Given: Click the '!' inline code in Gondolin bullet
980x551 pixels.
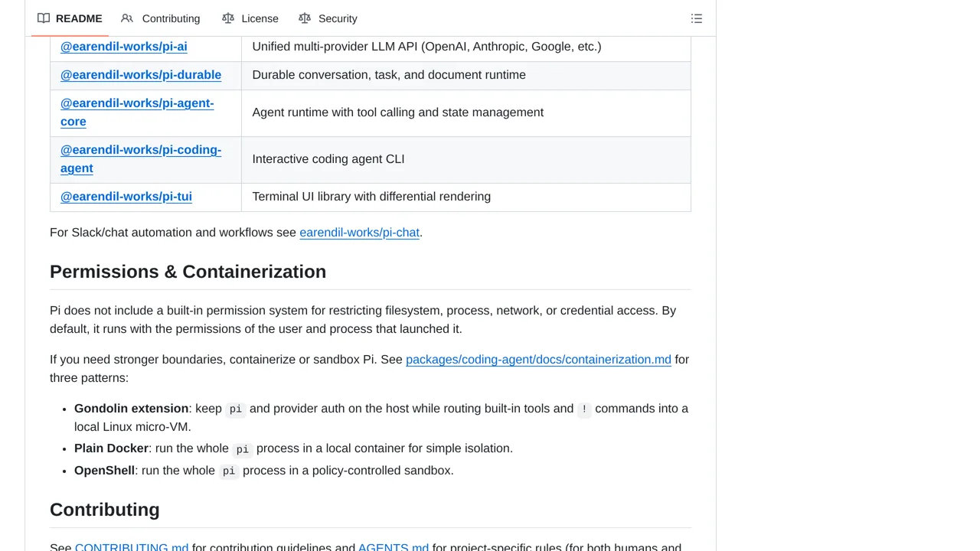Looking at the screenshot, I should click(584, 409).
